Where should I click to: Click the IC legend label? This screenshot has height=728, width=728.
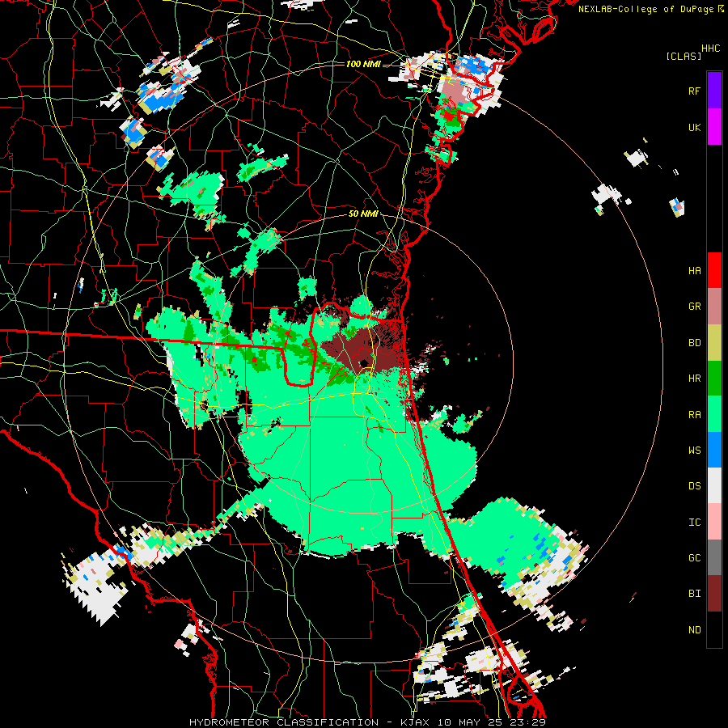pyautogui.click(x=694, y=522)
